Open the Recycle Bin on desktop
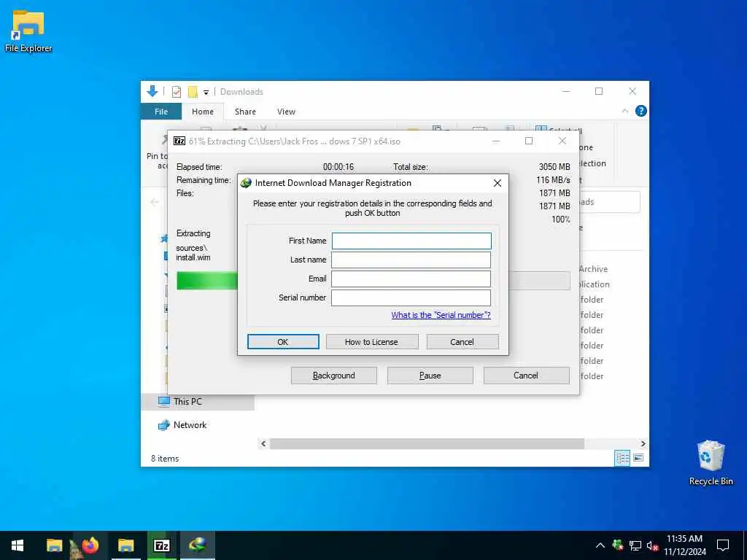This screenshot has height=560, width=747. click(711, 462)
